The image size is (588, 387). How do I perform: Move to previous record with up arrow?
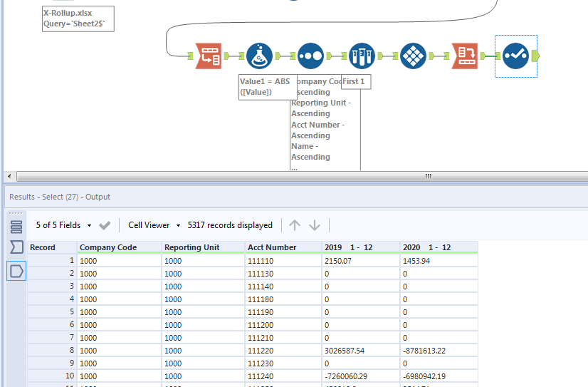point(295,225)
